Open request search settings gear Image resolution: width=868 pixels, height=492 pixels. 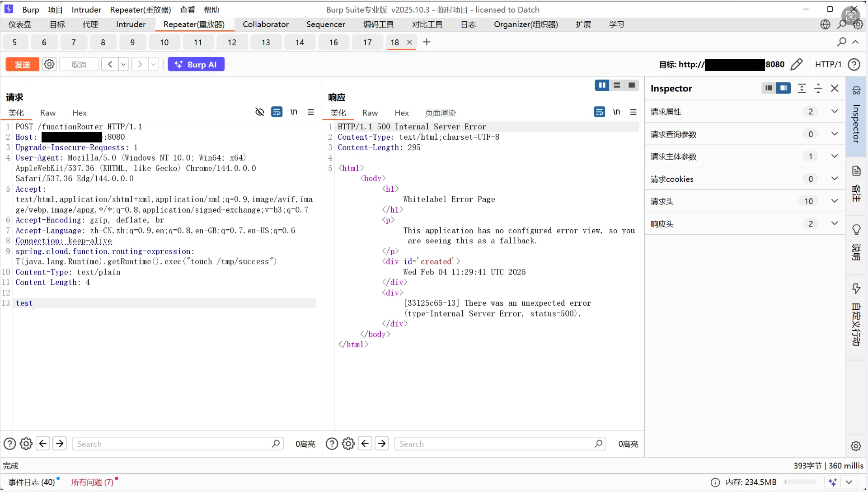point(26,444)
